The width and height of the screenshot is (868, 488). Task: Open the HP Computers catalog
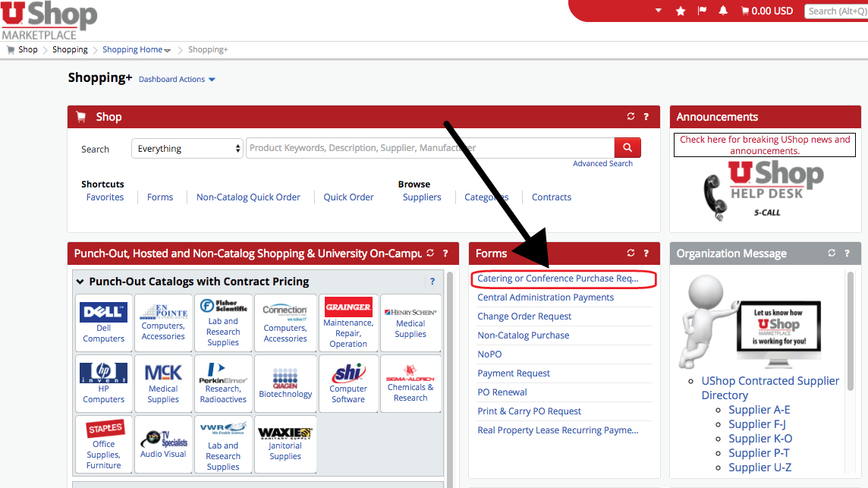[x=103, y=383]
